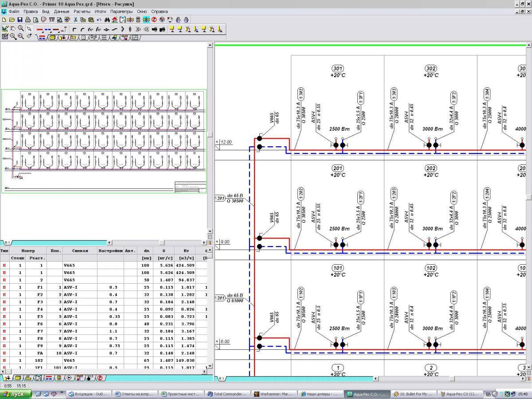Select the R 1 tab under drawing
This screenshot has width=532, height=399.
221,379
